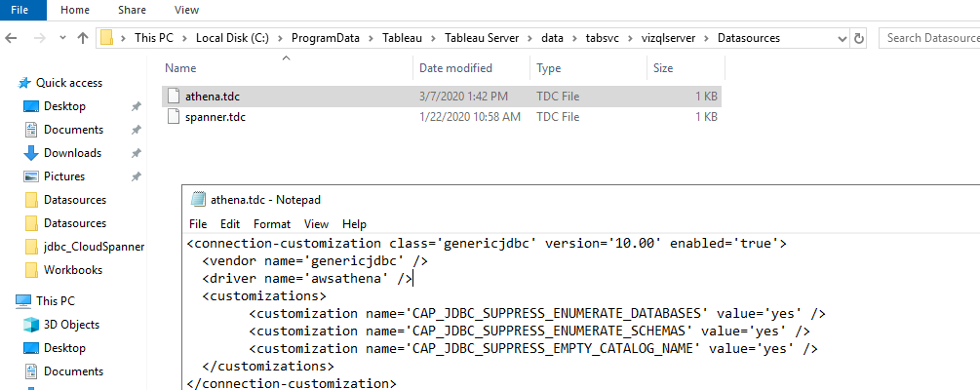The width and height of the screenshot is (980, 390).
Task: Expand chevron after Tableau Server breadcrumb
Action: [x=530, y=38]
